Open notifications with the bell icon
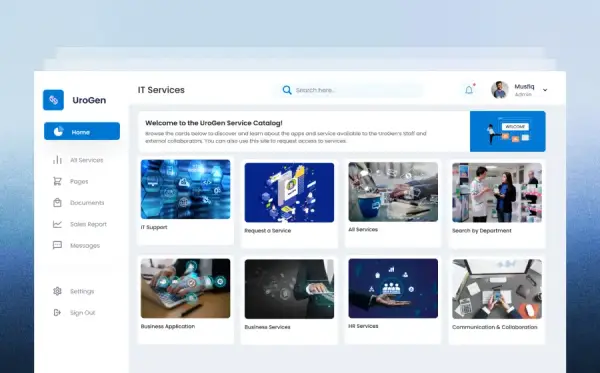This screenshot has width=600, height=373. [469, 90]
